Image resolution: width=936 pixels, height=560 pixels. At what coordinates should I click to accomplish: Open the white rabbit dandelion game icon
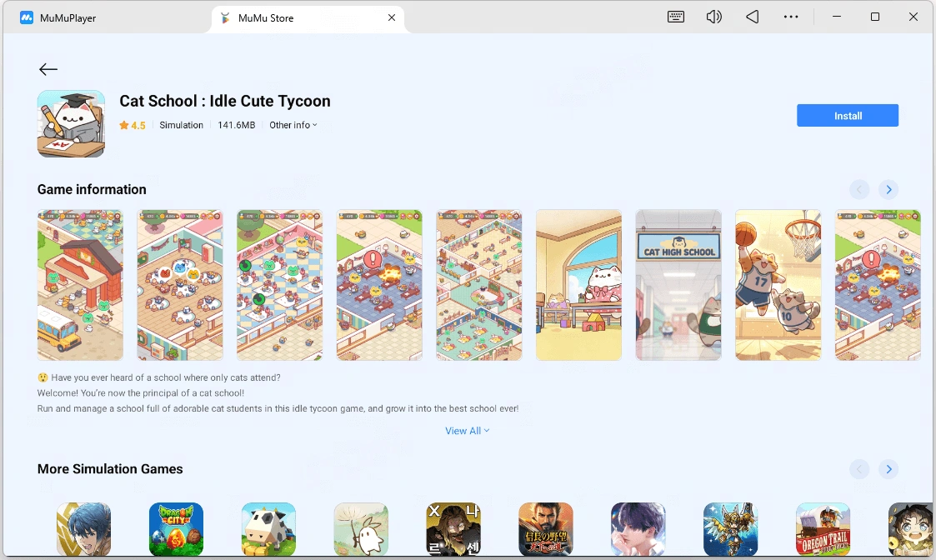pos(361,529)
